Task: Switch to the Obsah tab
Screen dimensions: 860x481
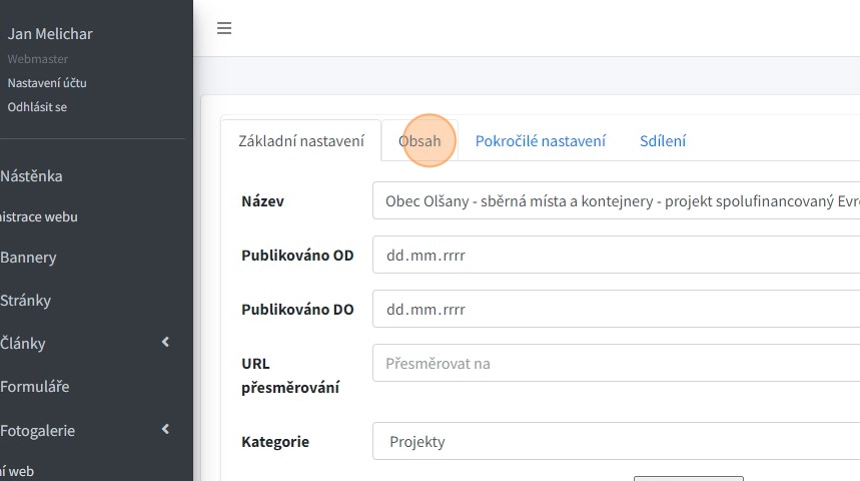Action: point(420,141)
